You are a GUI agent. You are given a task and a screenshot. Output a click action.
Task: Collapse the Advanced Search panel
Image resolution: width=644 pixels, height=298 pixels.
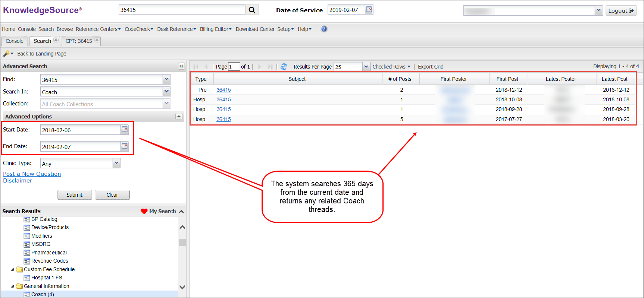coord(181,66)
